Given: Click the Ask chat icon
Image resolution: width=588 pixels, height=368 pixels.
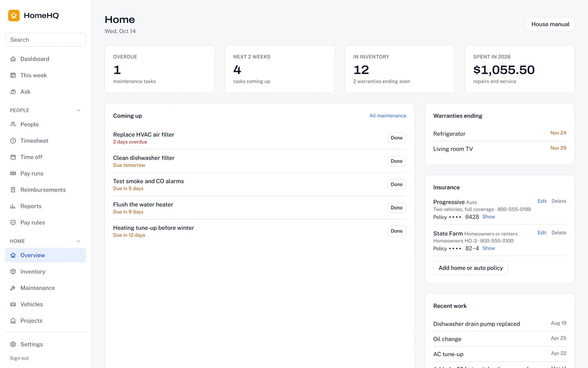Looking at the screenshot, I should 13,92.
